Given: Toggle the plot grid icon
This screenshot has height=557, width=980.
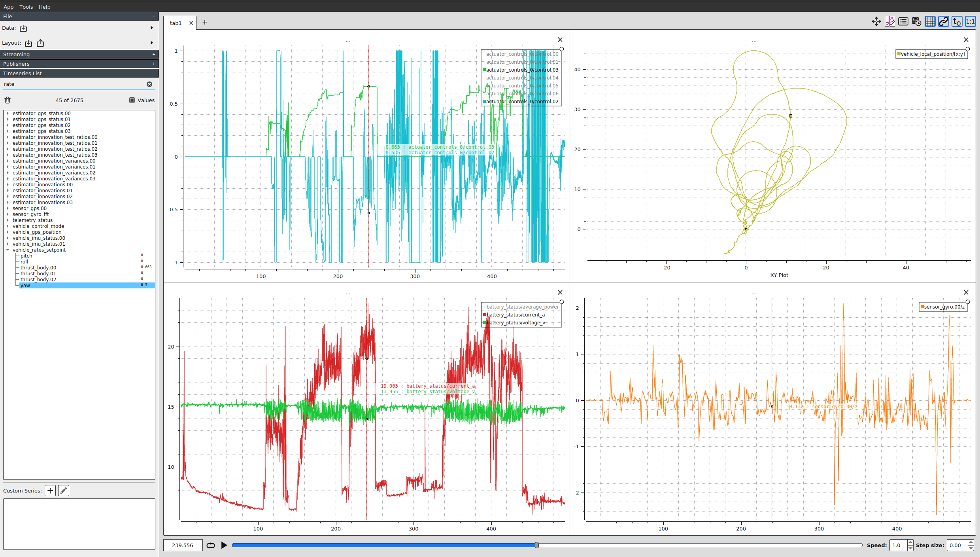Looking at the screenshot, I should [930, 21].
